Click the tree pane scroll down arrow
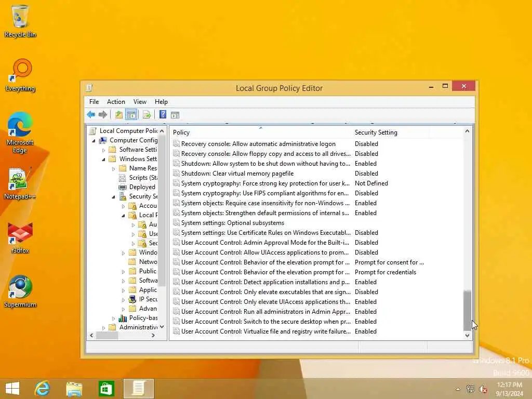The image size is (532, 399). pos(162,327)
